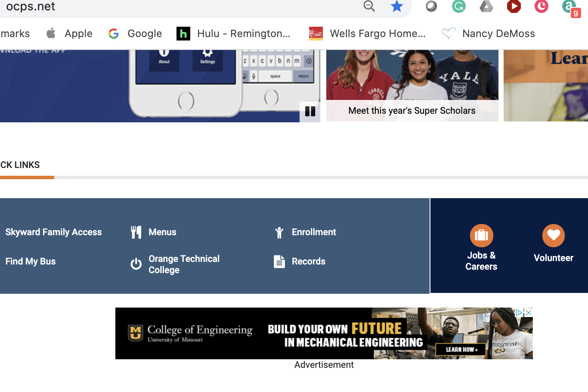Open the Apple bookmark
Viewport: 588px width, 392px height.
tap(69, 34)
